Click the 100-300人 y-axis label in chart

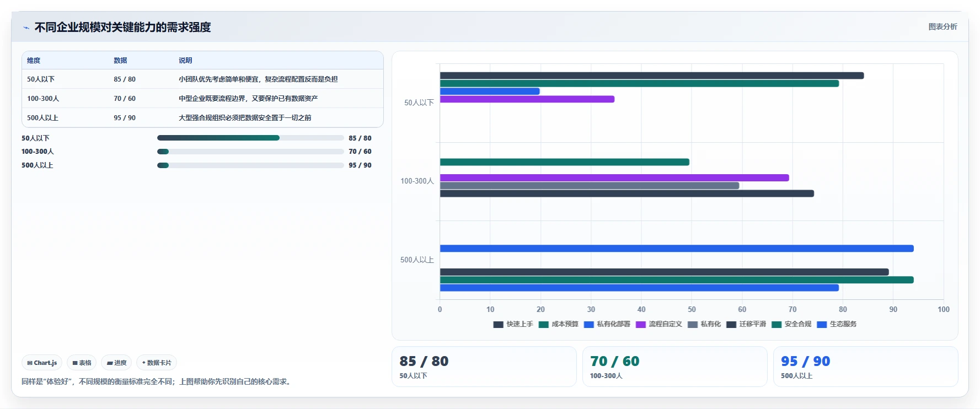(x=417, y=181)
